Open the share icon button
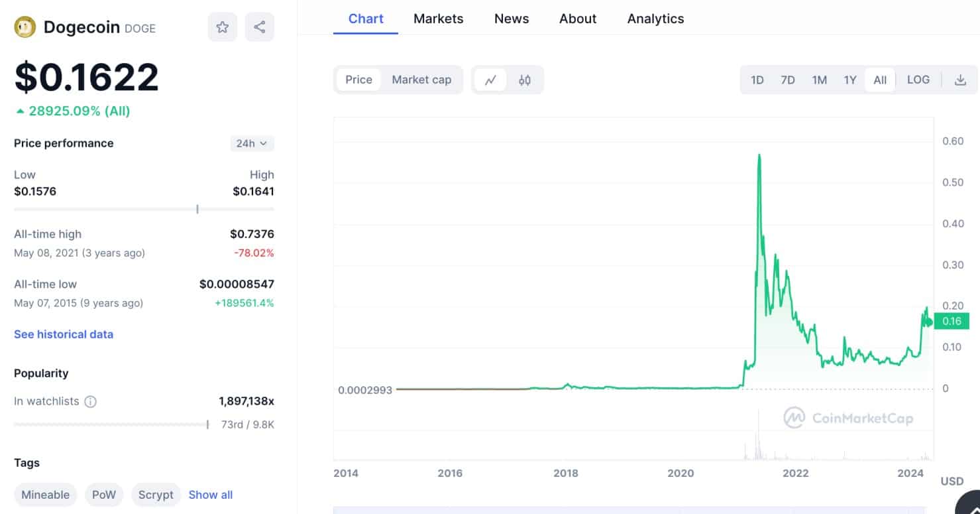 tap(260, 27)
